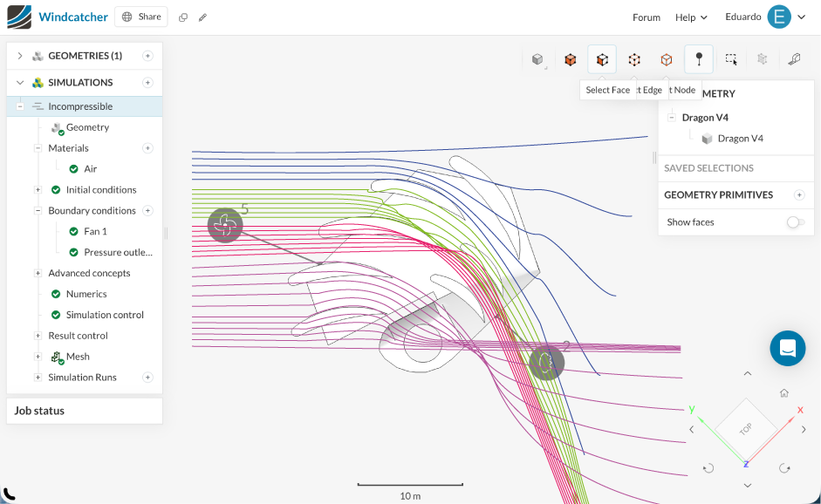Select Fan 1 boundary condition
This screenshot has width=821, height=504.
[x=95, y=231]
